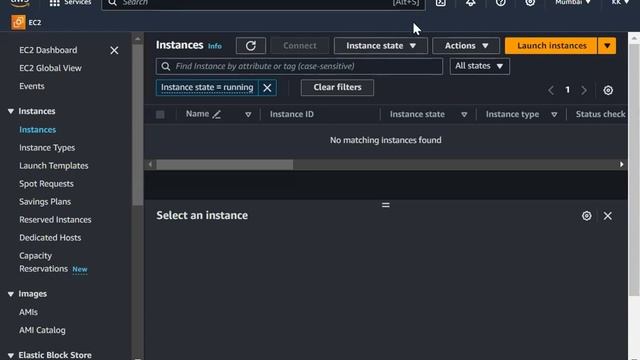Click the Launch instances button
The width and height of the screenshot is (640, 360).
[551, 46]
